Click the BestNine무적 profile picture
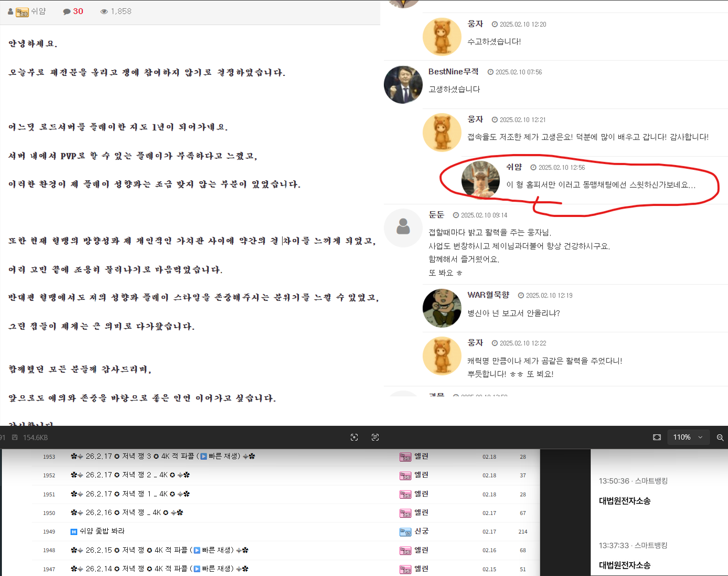 (x=403, y=85)
